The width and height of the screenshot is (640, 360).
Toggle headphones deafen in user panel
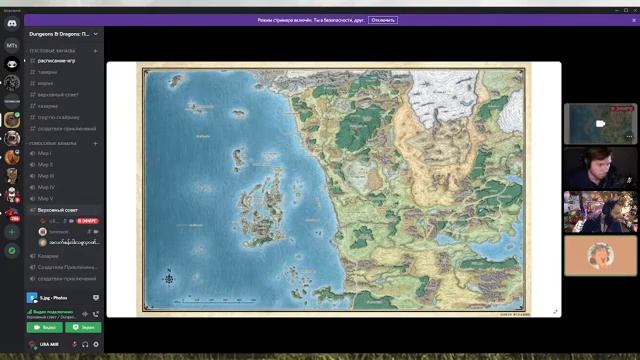(85, 344)
